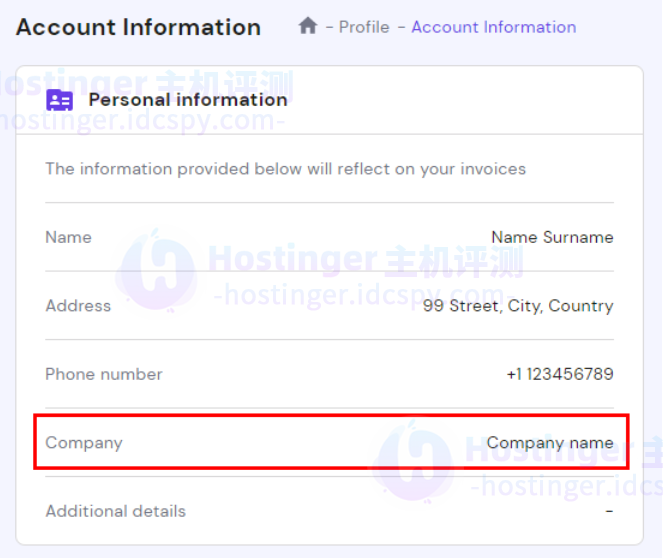The width and height of the screenshot is (663, 558).
Task: Select the Account Information breadcrumb link
Action: (x=493, y=27)
